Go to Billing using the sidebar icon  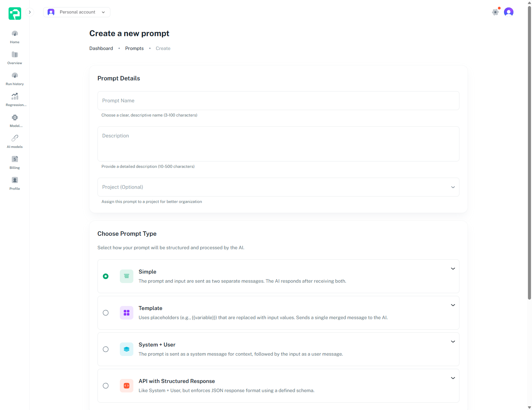click(15, 162)
